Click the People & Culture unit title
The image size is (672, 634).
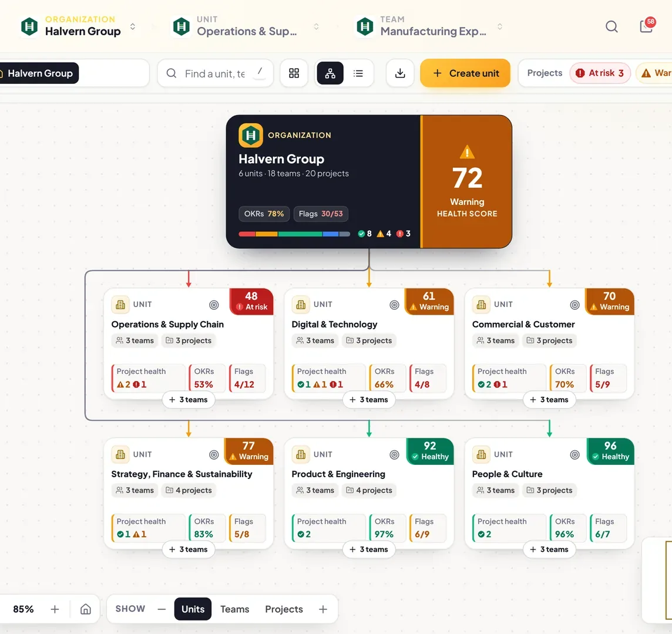coord(507,474)
